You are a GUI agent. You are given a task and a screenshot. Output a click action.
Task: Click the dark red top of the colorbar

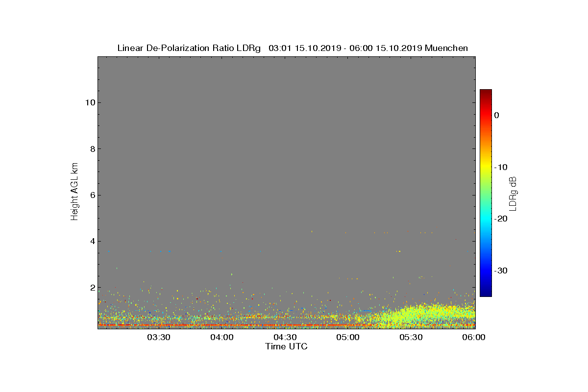(x=486, y=93)
